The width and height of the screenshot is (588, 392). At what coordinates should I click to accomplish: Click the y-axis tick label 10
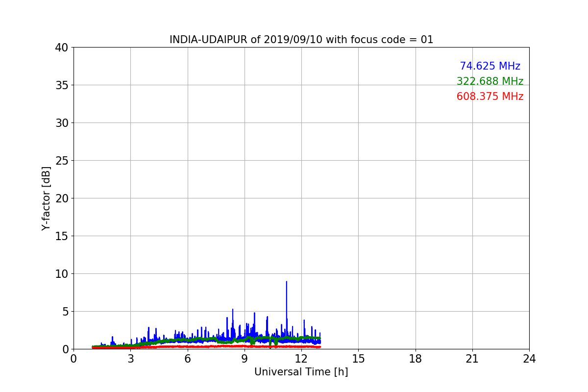click(x=61, y=274)
